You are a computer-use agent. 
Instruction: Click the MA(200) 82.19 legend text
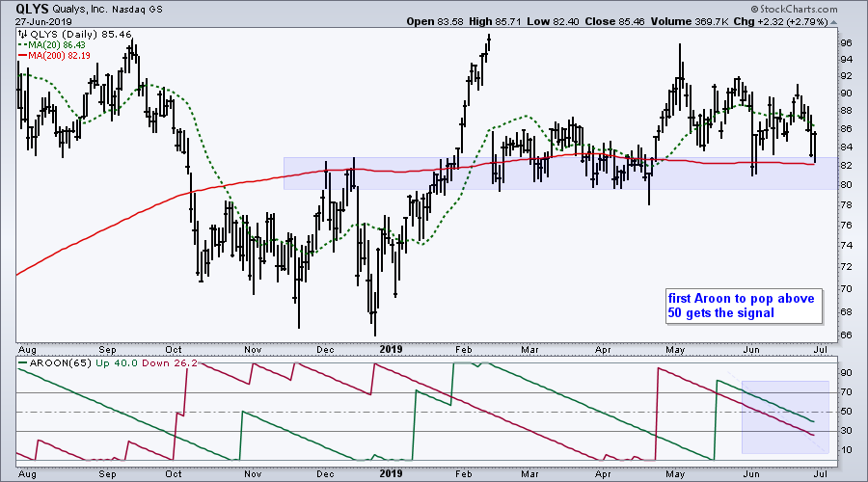point(59,55)
